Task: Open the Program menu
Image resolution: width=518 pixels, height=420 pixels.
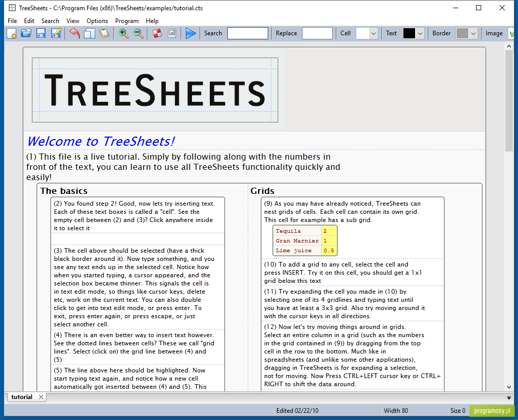Action: 127,21
